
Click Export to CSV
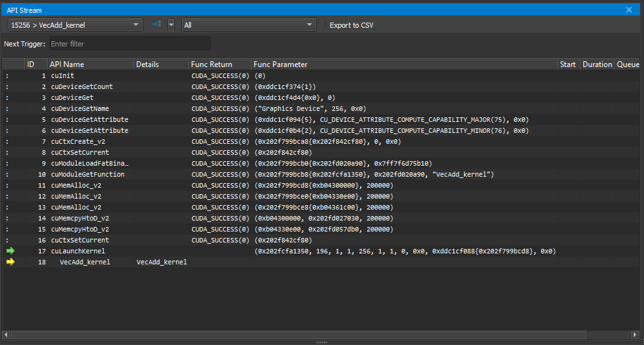[x=351, y=25]
